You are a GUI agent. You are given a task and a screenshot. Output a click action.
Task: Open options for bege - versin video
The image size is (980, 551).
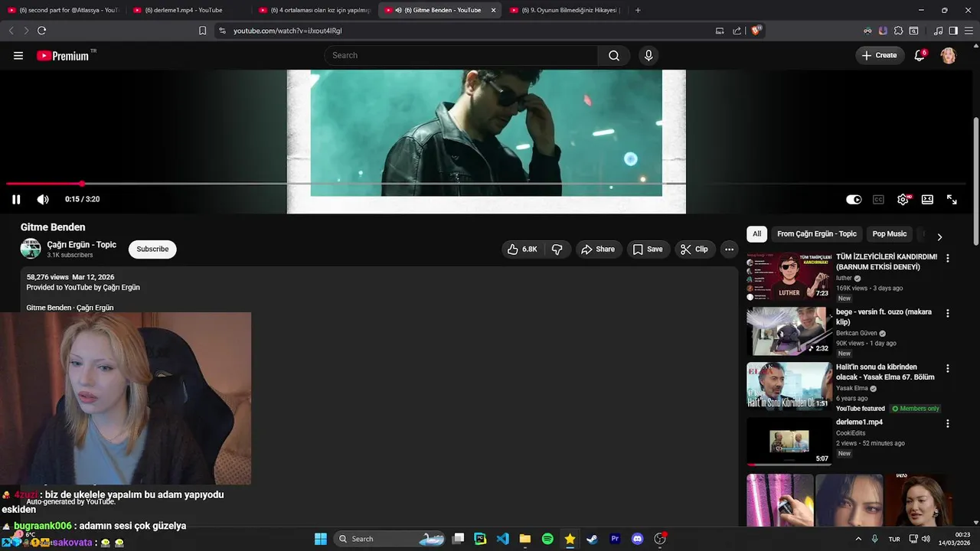(948, 314)
